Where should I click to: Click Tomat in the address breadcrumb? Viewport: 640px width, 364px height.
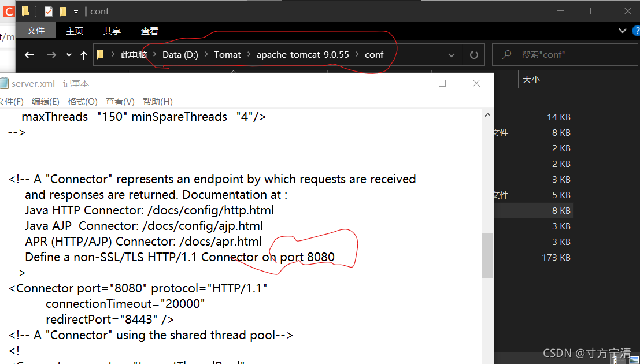(x=227, y=55)
